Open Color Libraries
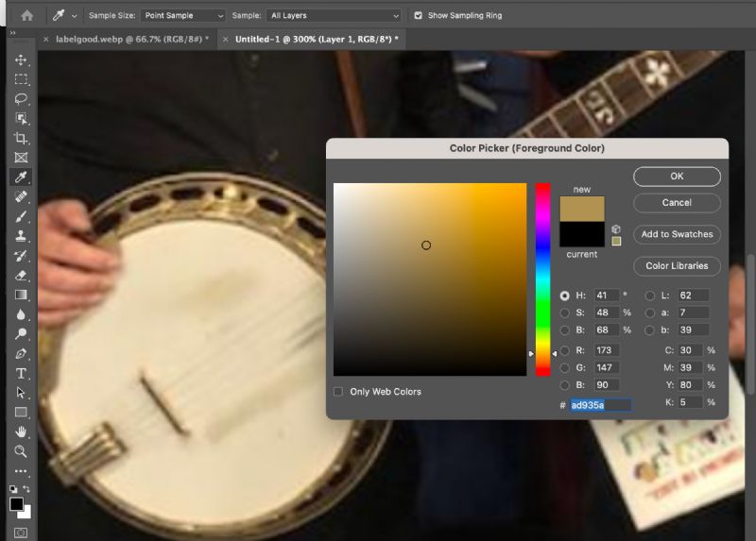The image size is (756, 541). coord(677,266)
